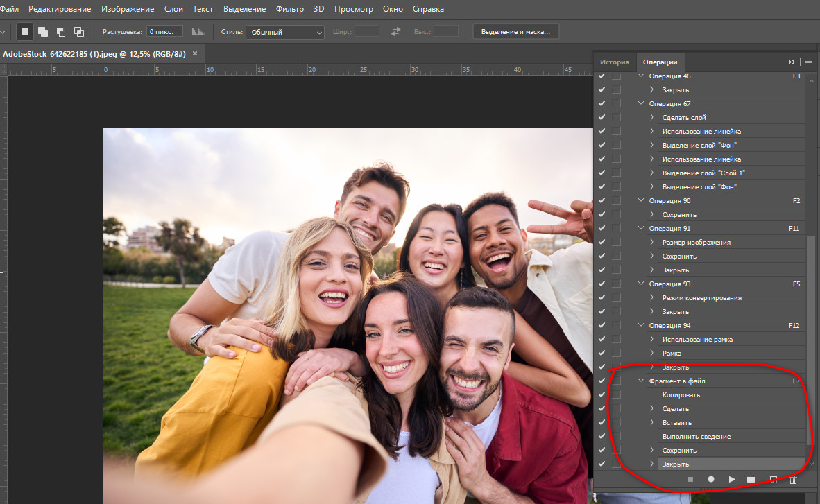Toggle the checkmark for Размер изображения step
Screen dimensions: 820x504
[602, 242]
